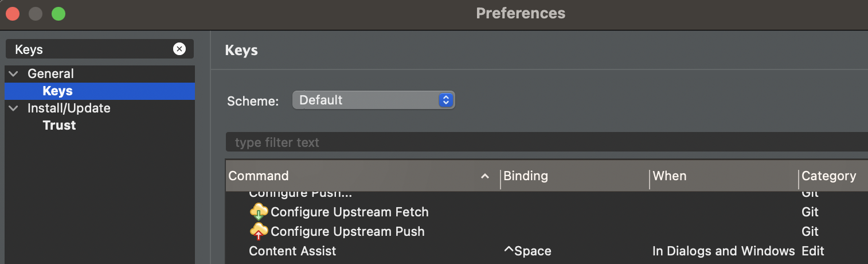The width and height of the screenshot is (868, 264).
Task: Select the Configure Upstream Fetch command label
Action: click(x=350, y=212)
